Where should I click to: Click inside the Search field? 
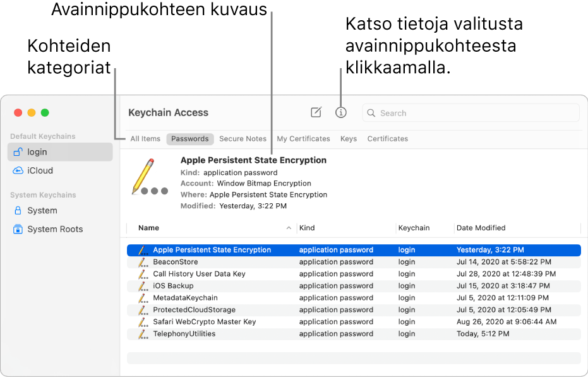click(471, 113)
